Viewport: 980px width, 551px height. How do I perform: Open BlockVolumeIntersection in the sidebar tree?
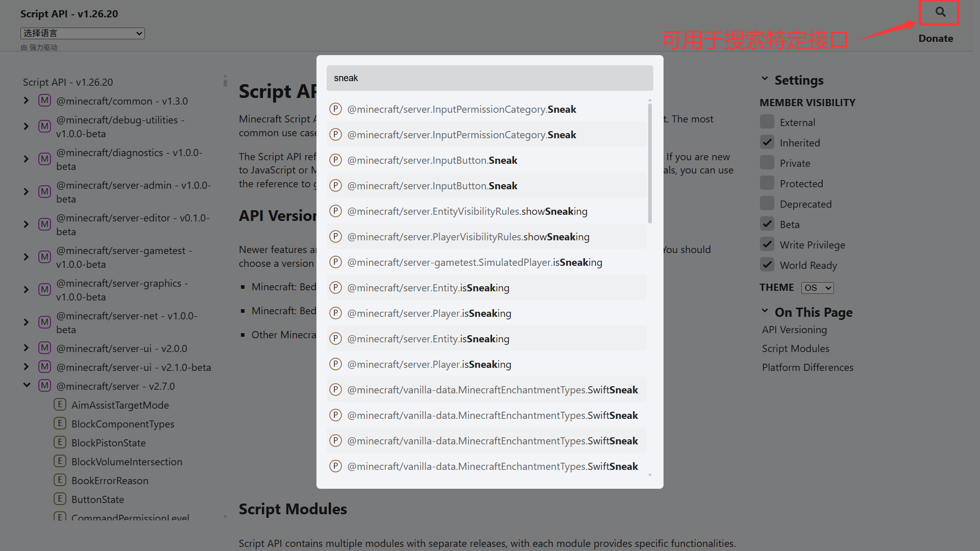coord(127,462)
